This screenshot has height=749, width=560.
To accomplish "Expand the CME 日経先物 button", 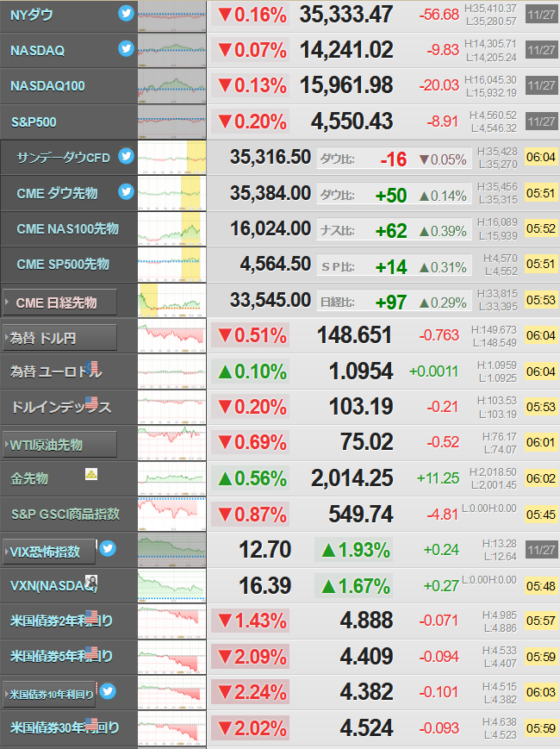I will (x=59, y=303).
